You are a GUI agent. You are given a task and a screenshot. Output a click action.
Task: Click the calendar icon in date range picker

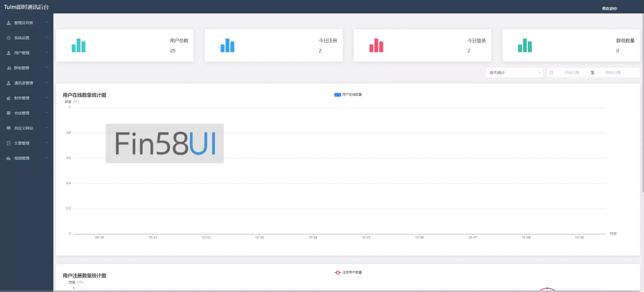tap(551, 73)
